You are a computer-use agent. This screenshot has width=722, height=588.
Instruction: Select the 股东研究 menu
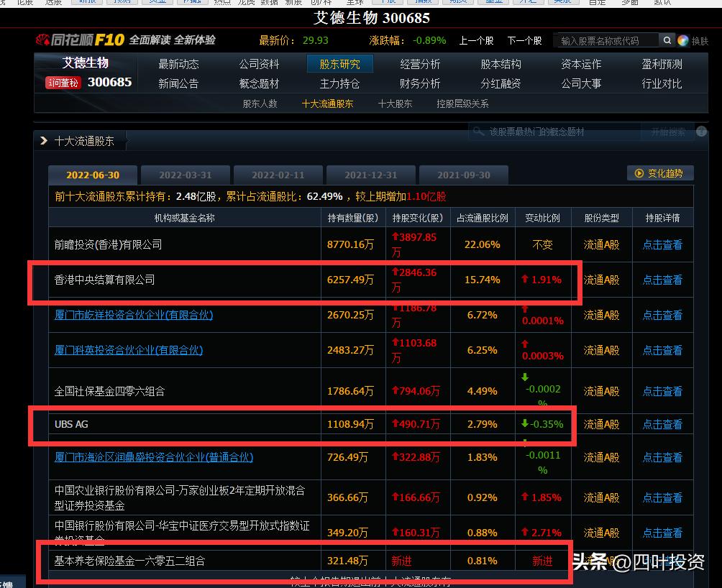[340, 64]
